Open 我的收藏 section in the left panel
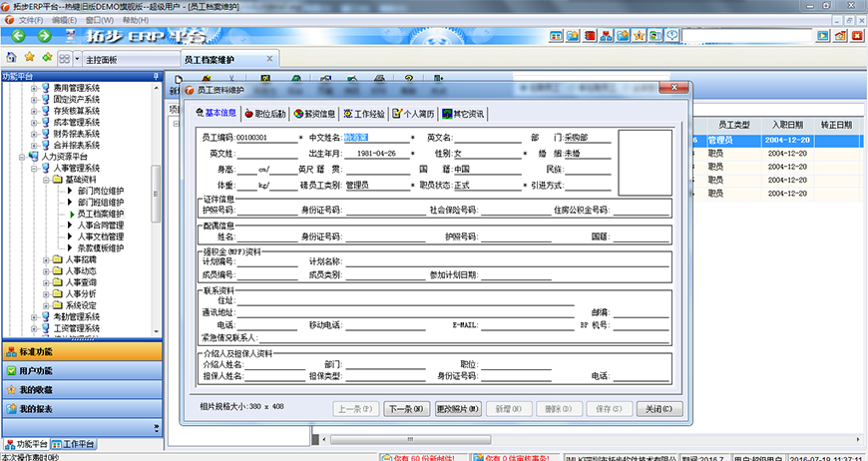868x461 pixels. pos(80,389)
